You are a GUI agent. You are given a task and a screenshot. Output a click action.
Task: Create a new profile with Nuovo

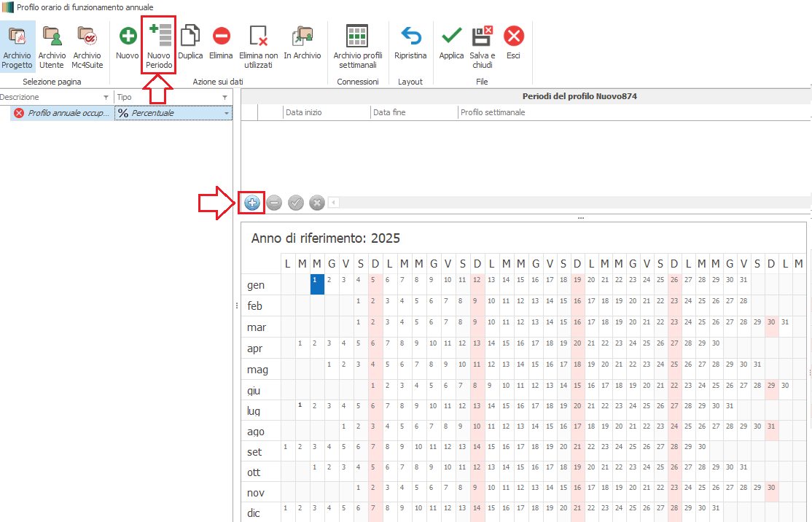pos(128,36)
